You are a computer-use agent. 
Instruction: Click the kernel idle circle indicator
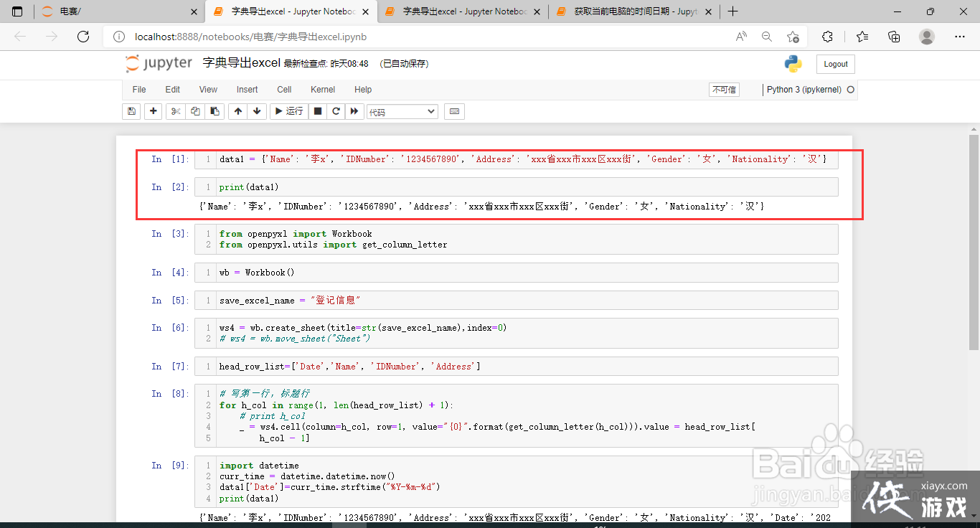[851, 90]
